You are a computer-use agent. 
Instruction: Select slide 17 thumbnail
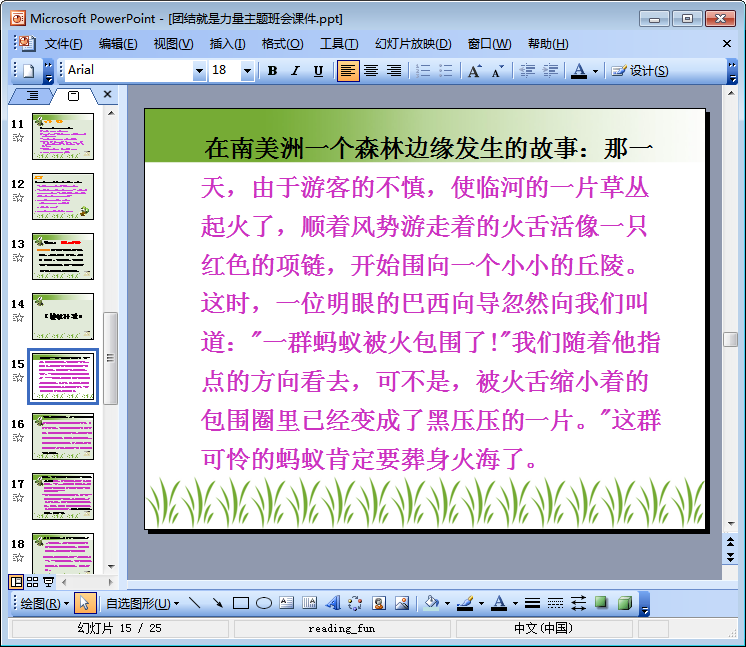coord(63,497)
